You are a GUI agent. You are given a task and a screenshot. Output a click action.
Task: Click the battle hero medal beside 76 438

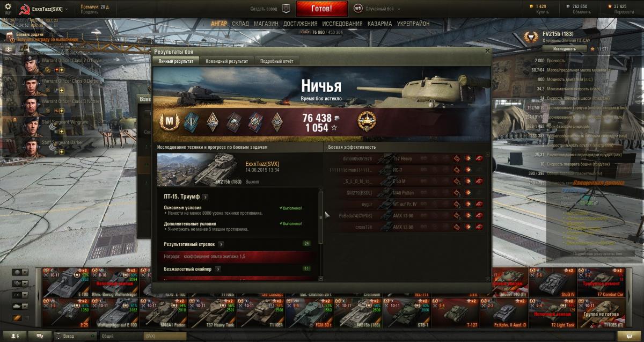pyautogui.click(x=367, y=121)
